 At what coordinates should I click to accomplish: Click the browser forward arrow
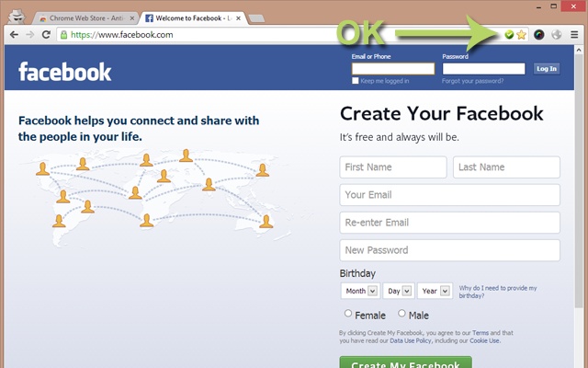pos(30,35)
